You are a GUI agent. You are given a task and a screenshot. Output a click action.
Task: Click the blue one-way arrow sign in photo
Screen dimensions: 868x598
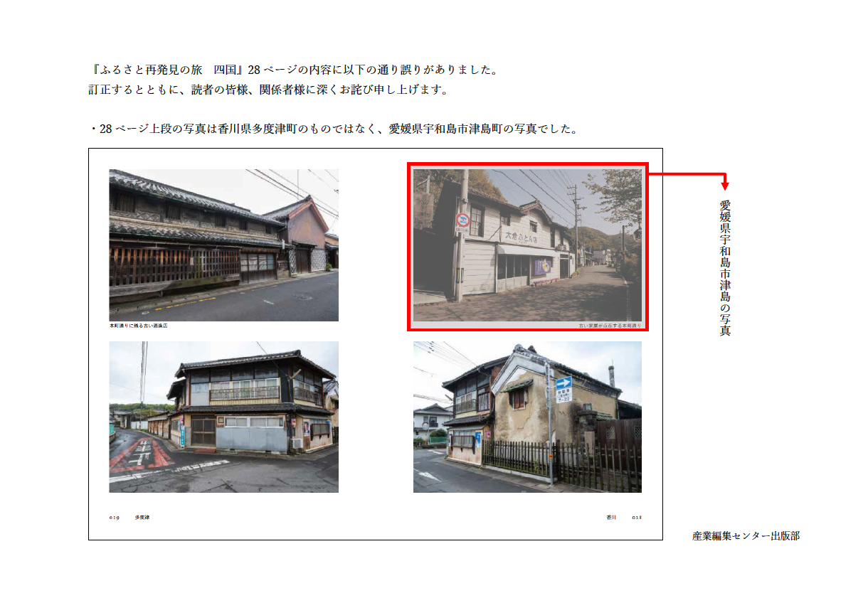pos(563,383)
